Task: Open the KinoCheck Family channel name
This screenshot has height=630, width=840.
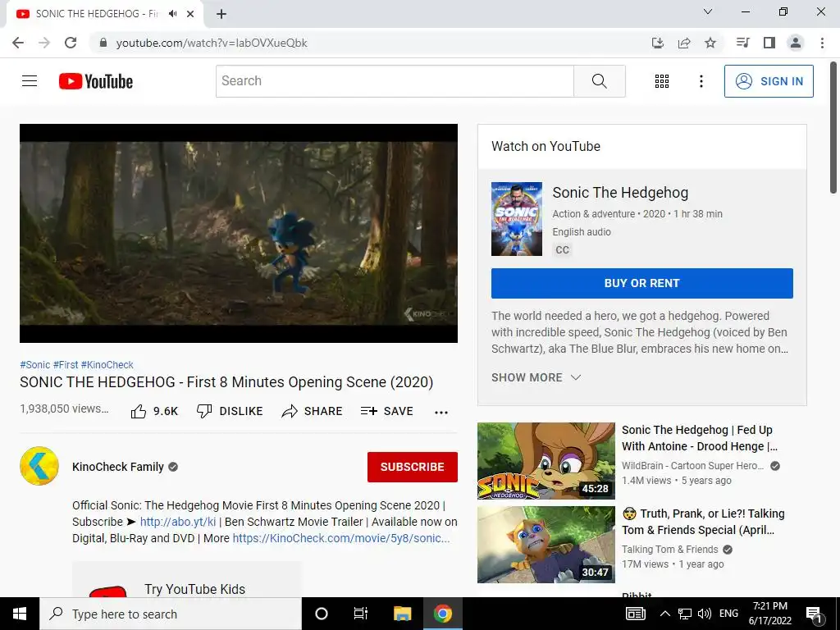Action: click(118, 467)
